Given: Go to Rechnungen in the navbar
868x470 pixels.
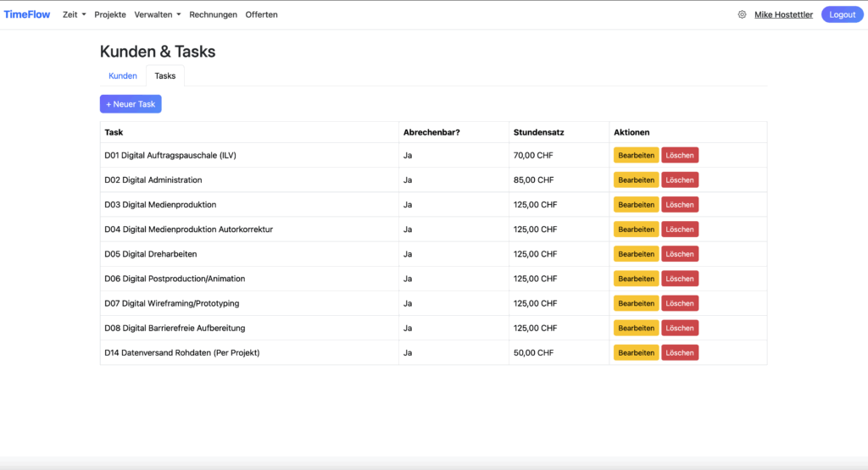Looking at the screenshot, I should [x=213, y=14].
